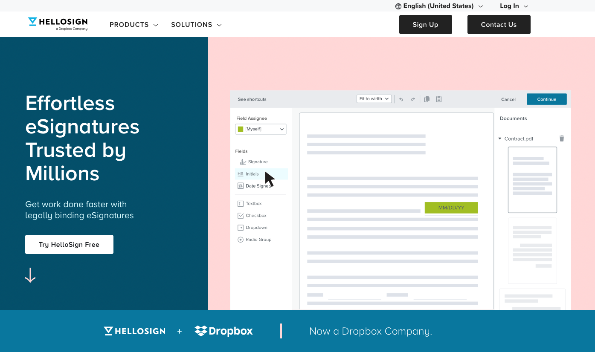The width and height of the screenshot is (595, 364).
Task: Click the Date Signed field label
Action: (x=258, y=186)
